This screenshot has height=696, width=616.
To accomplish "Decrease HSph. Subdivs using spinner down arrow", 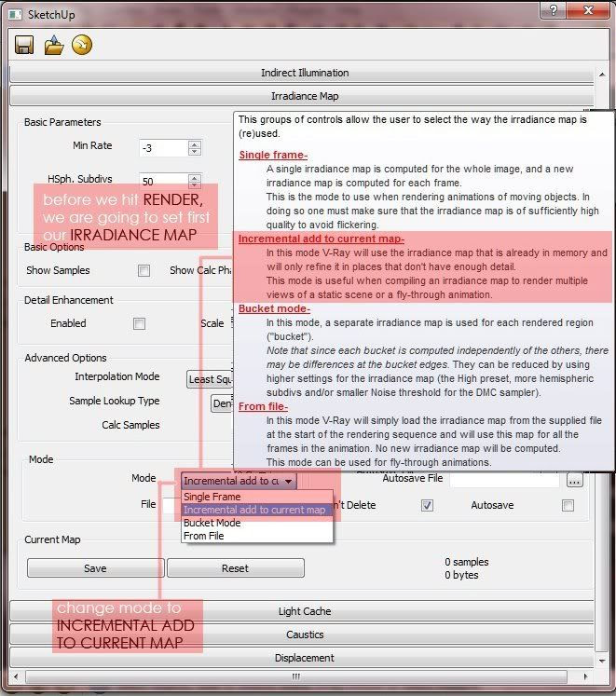I will point(195,184).
